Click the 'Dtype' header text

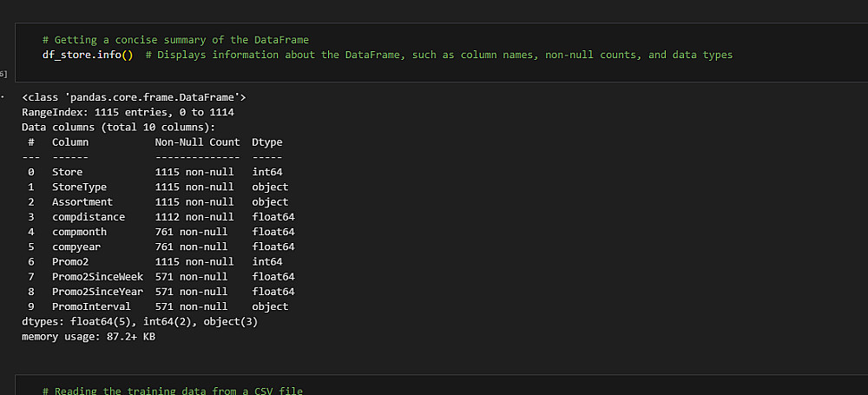[x=267, y=142]
